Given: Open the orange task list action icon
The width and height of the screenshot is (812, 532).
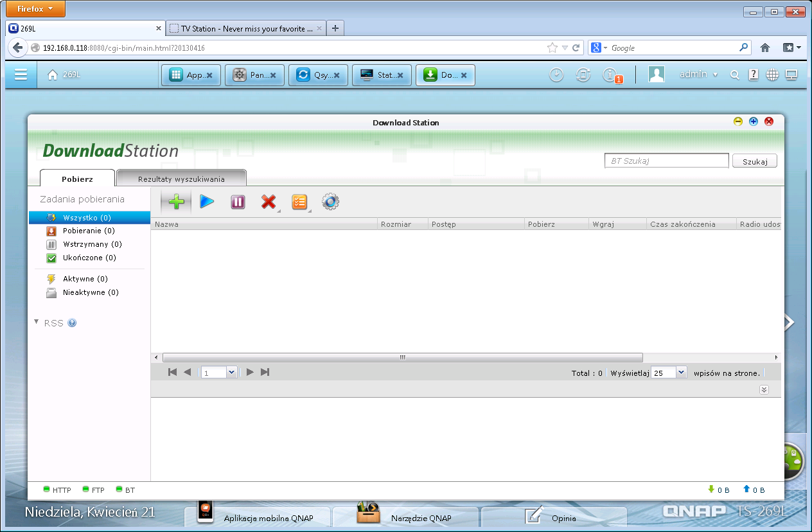Looking at the screenshot, I should coord(299,202).
